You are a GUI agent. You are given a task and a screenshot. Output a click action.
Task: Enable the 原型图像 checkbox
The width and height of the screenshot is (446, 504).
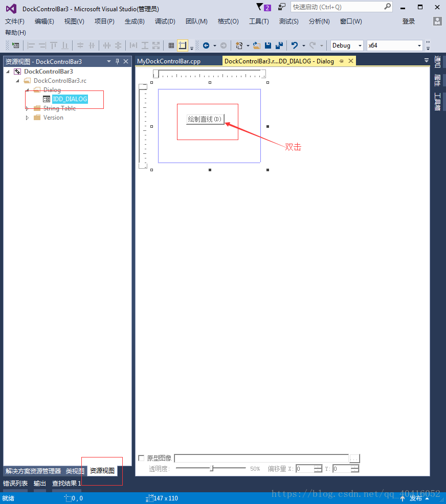coord(141,457)
